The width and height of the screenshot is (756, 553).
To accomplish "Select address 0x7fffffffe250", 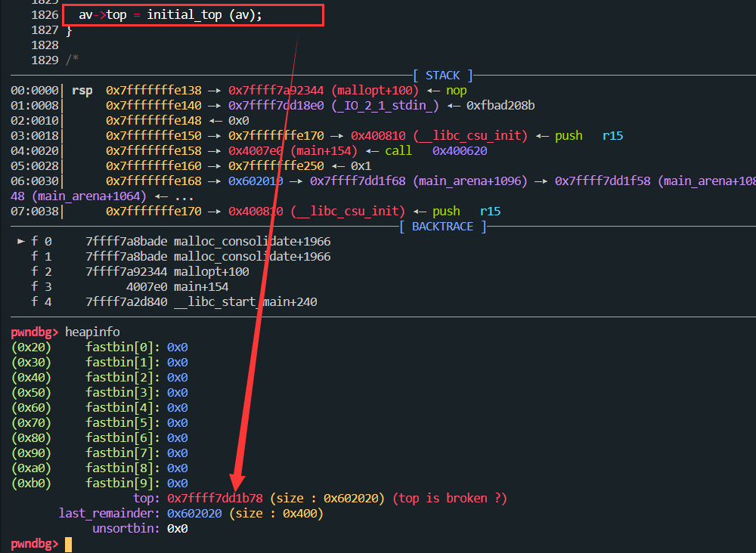I will [276, 165].
